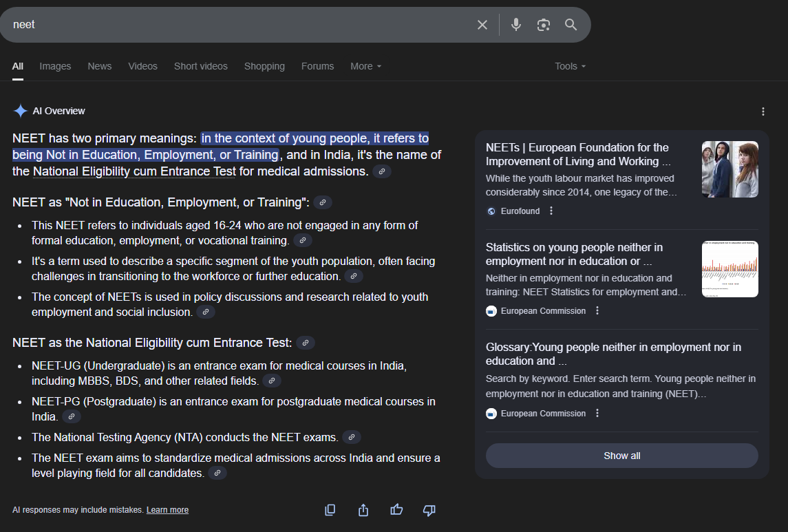The height and width of the screenshot is (532, 788).
Task: Click the AI Overview label
Action: pos(58,111)
